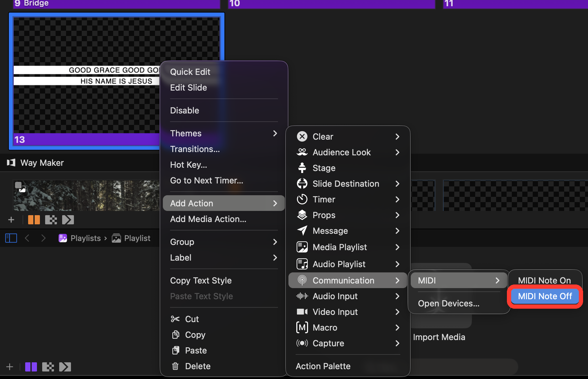Click the Stage action icon
The height and width of the screenshot is (379, 588).
(x=302, y=168)
